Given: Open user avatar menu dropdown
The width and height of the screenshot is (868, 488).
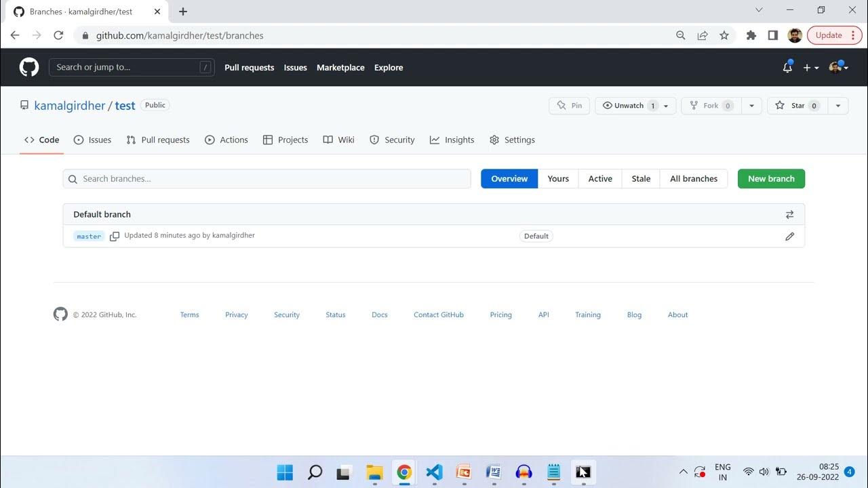Looking at the screenshot, I should [x=839, y=67].
